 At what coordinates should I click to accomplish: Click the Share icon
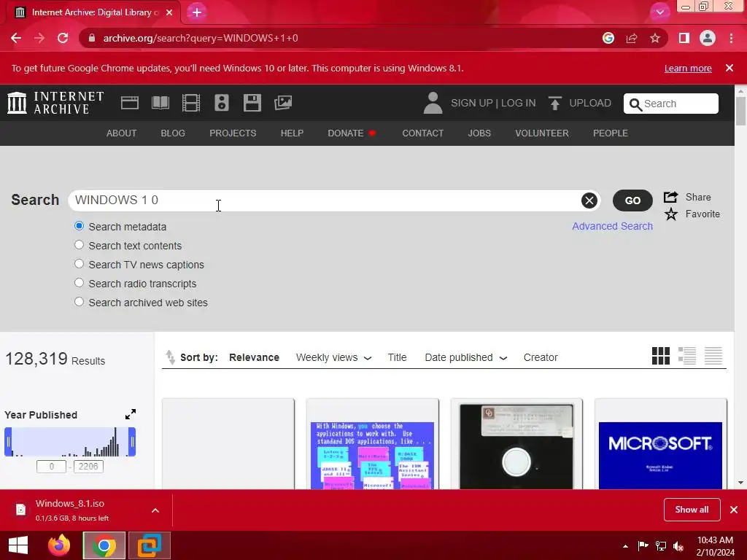pyautogui.click(x=671, y=197)
